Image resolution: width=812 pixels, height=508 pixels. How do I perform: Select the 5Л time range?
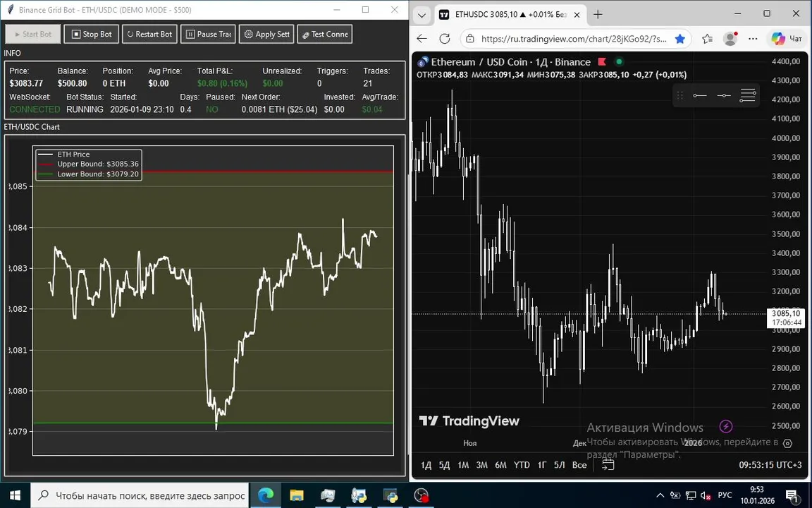pyautogui.click(x=559, y=465)
